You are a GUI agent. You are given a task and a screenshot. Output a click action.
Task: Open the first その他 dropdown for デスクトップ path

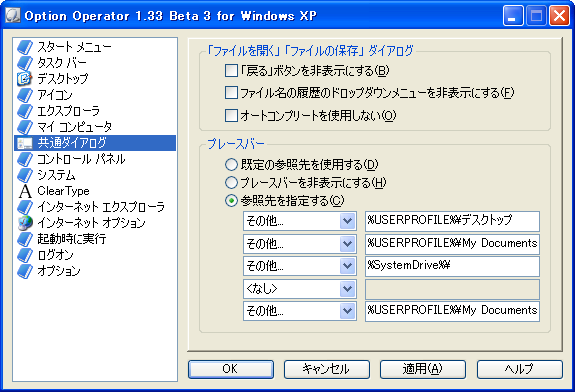click(x=347, y=221)
